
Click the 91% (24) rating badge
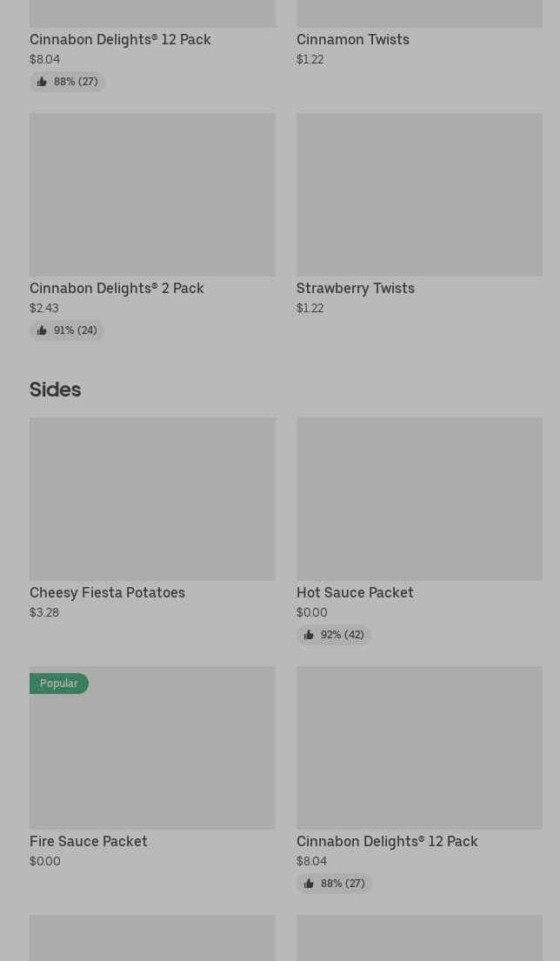[67, 330]
